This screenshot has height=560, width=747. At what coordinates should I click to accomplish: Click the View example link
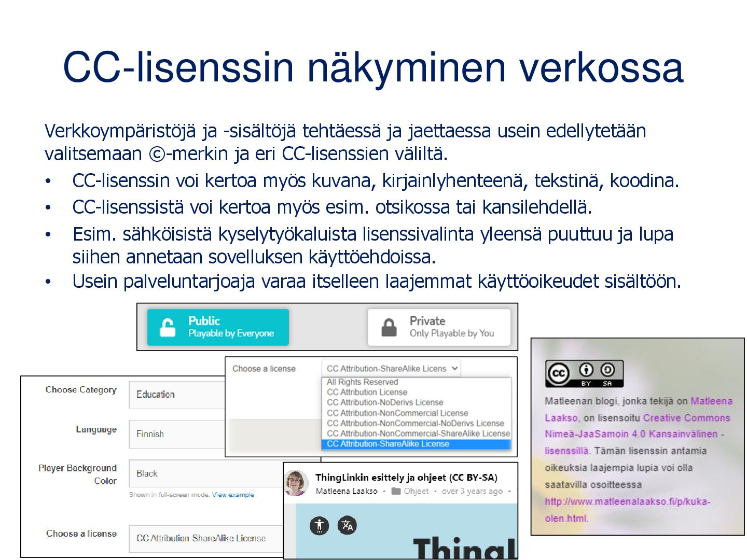(233, 495)
